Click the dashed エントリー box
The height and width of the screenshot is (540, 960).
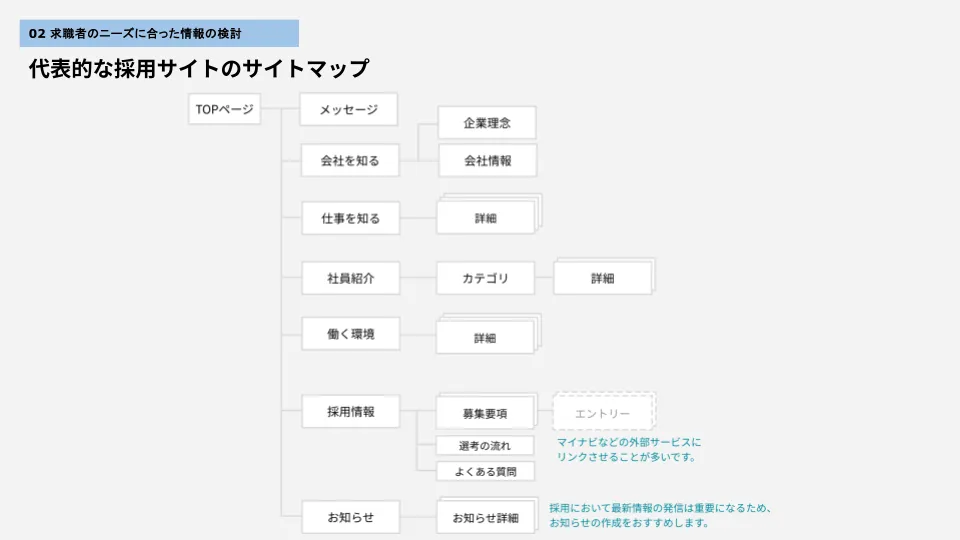click(x=602, y=413)
